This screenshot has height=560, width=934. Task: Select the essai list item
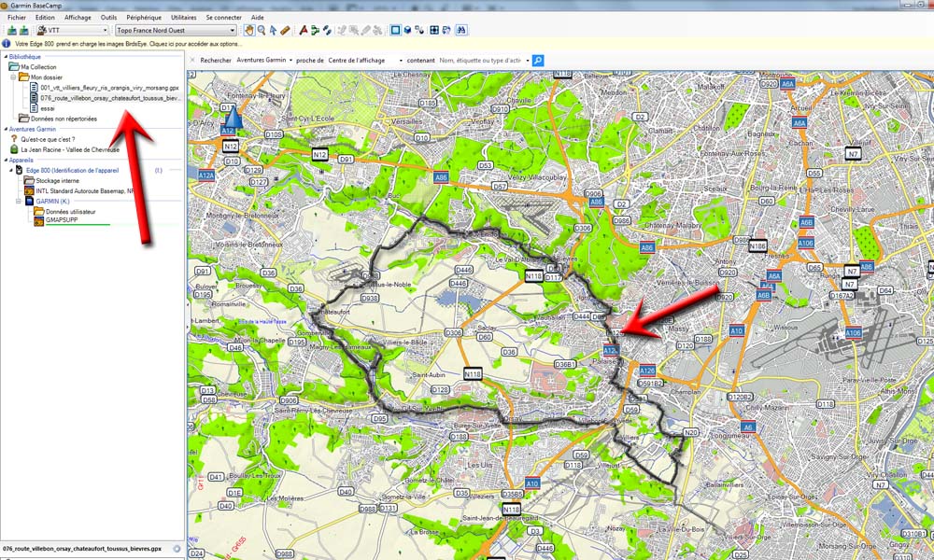coord(48,108)
